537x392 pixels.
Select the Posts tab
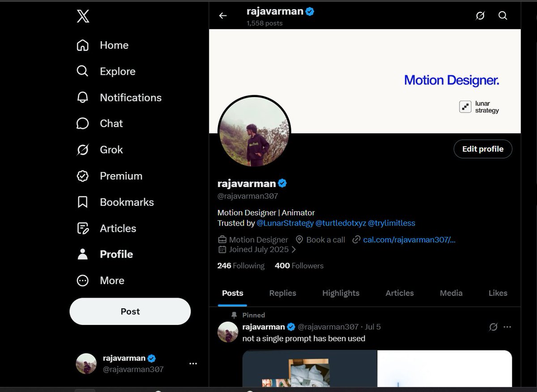click(x=233, y=293)
